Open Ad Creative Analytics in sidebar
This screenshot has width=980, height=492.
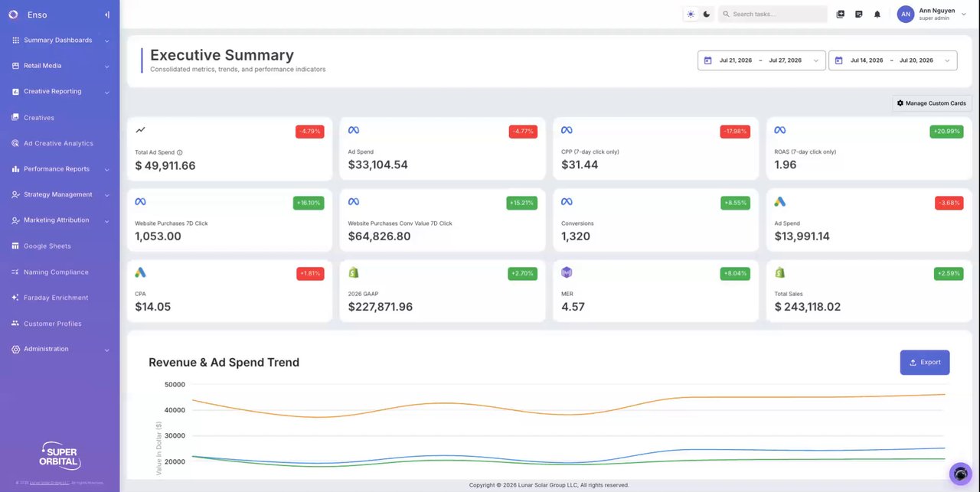[60, 143]
